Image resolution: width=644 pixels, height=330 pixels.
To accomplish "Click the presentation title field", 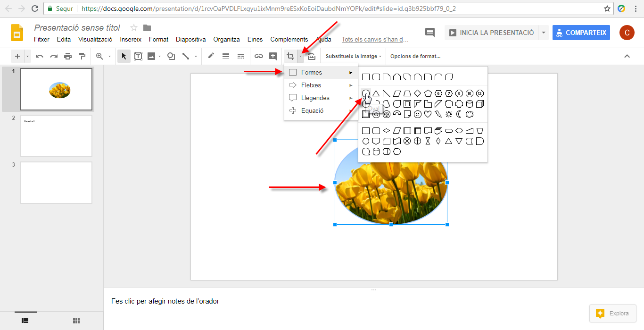I will [x=77, y=28].
